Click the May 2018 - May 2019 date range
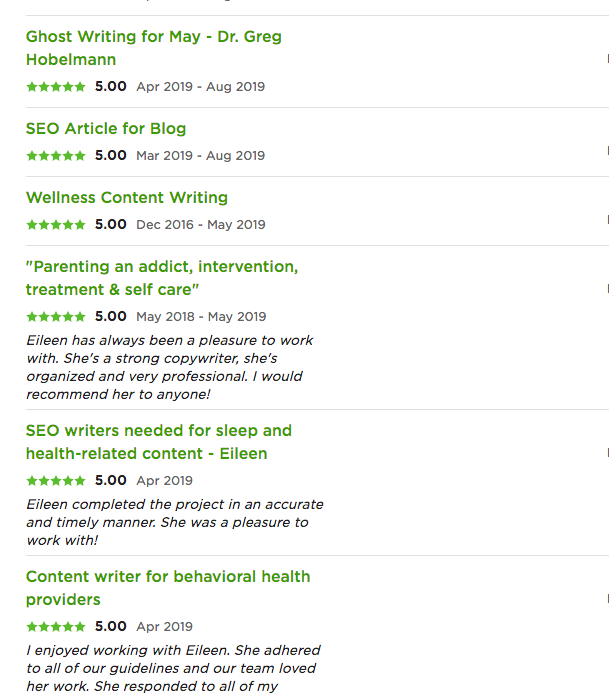 tap(200, 317)
